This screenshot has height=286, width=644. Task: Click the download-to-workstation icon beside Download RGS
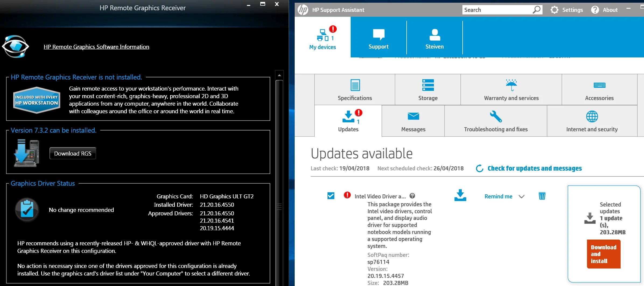point(27,153)
